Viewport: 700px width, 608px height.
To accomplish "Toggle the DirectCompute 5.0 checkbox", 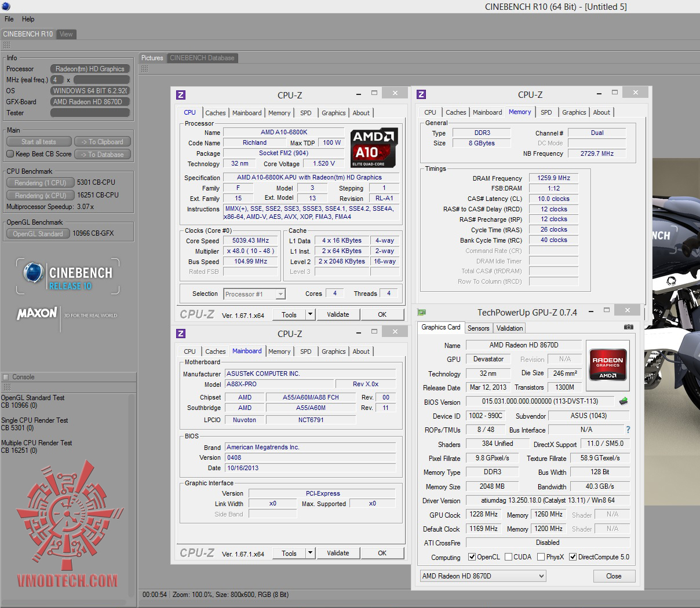I will [x=573, y=557].
